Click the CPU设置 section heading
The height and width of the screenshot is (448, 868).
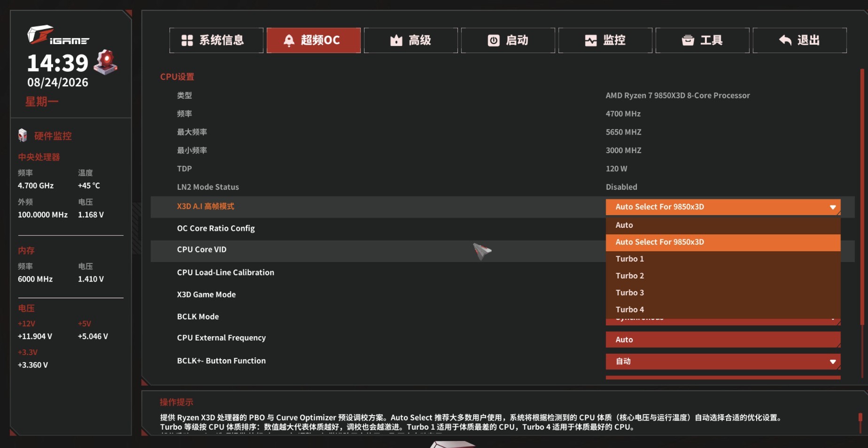(177, 77)
